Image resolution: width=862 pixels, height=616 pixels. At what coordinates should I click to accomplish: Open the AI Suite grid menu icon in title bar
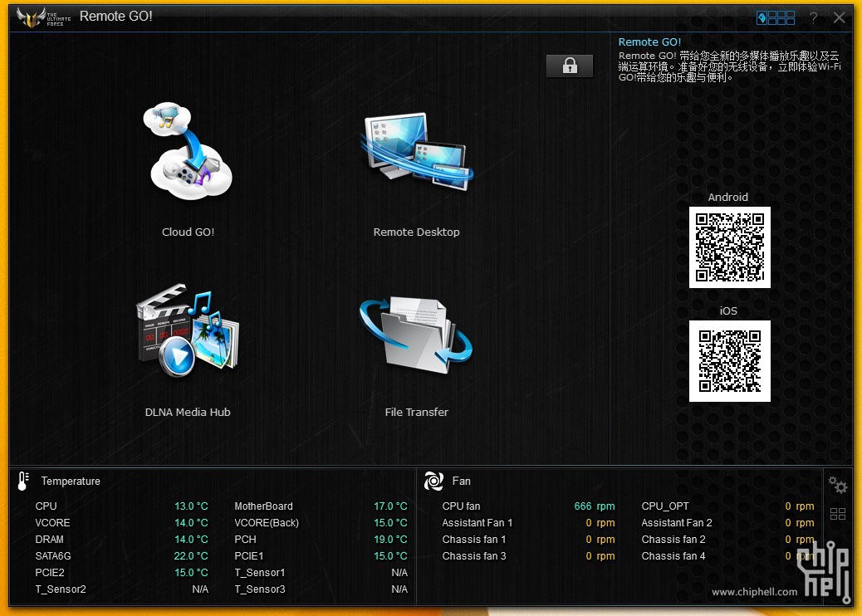(776, 18)
